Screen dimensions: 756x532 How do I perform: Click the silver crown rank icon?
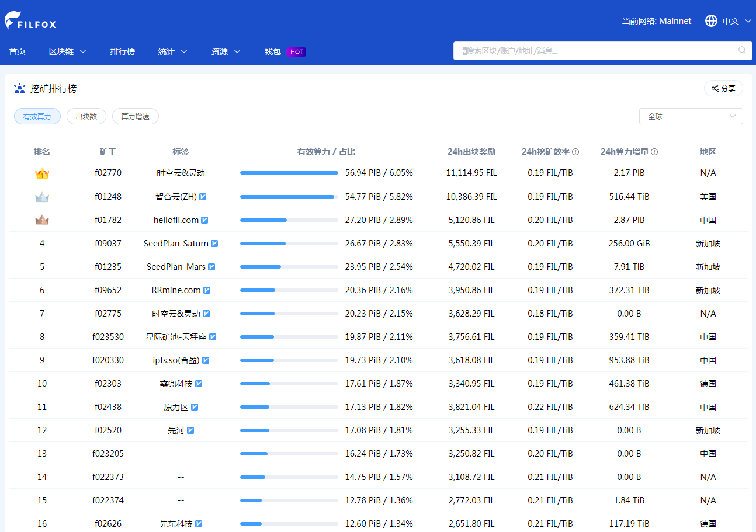coord(42,197)
